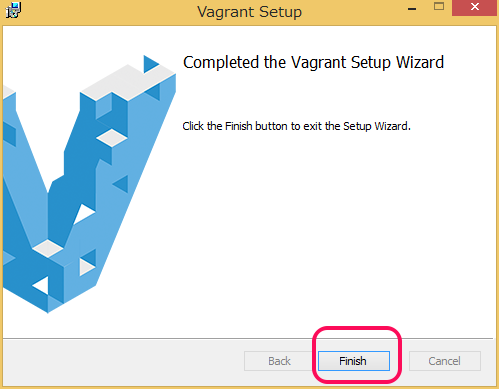This screenshot has width=499, height=389.
Task: Click the blue triangle atop the Vagrant logo
Action: point(151,64)
